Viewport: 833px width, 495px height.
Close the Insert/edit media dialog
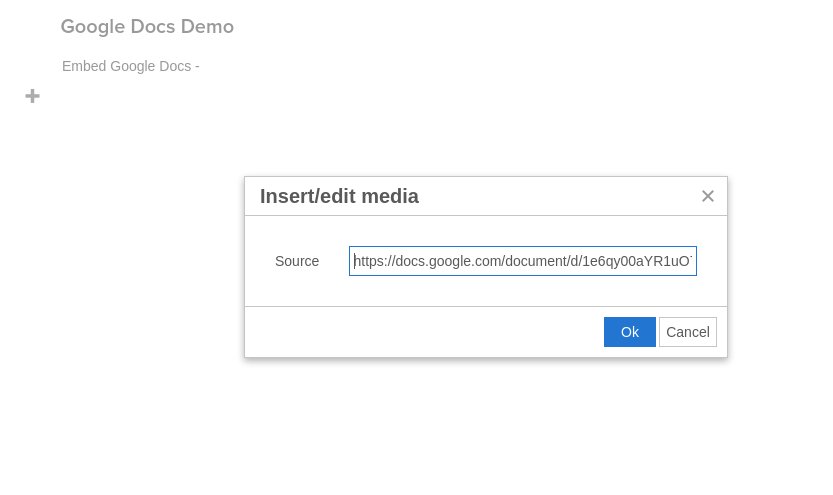pos(708,196)
